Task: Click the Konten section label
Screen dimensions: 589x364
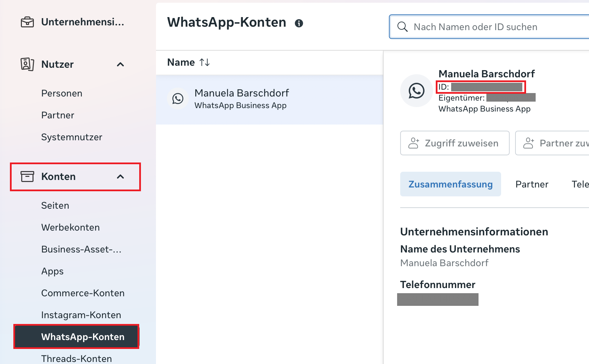Action: pyautogui.click(x=58, y=177)
